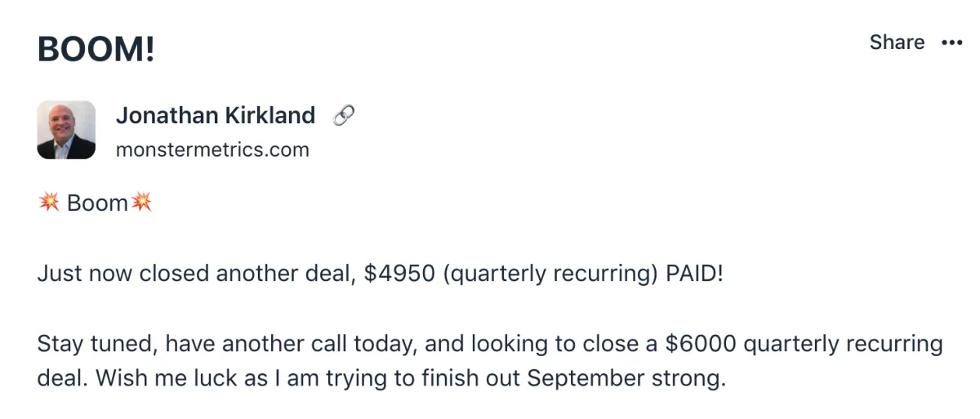
Task: Click the word Boom in the post body
Action: point(97,203)
